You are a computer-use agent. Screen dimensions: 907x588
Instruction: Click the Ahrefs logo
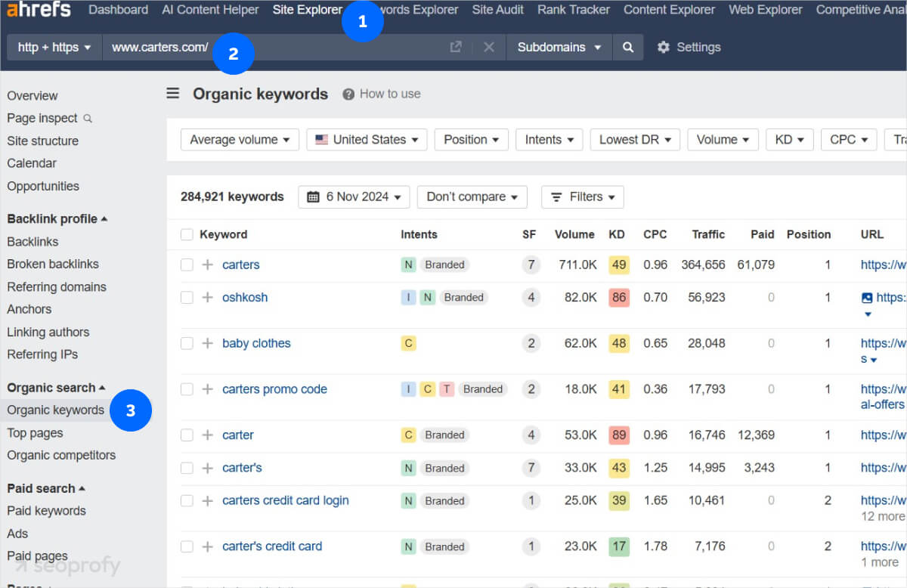pos(39,10)
